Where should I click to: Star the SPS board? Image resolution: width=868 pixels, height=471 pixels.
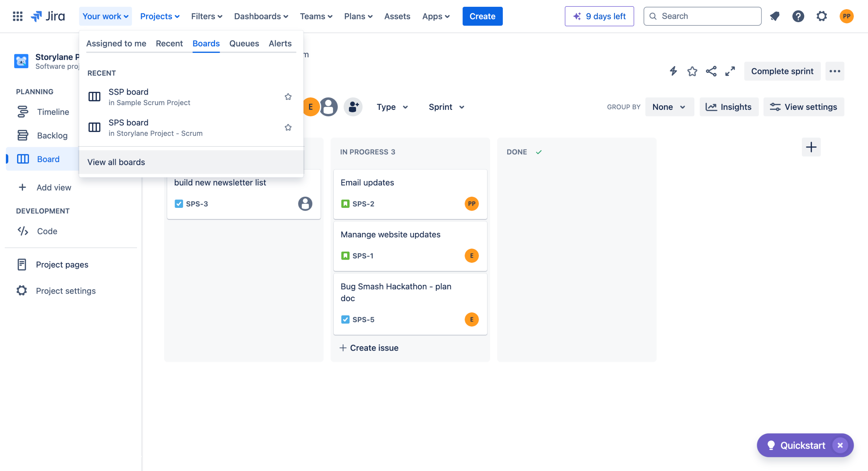(x=288, y=127)
